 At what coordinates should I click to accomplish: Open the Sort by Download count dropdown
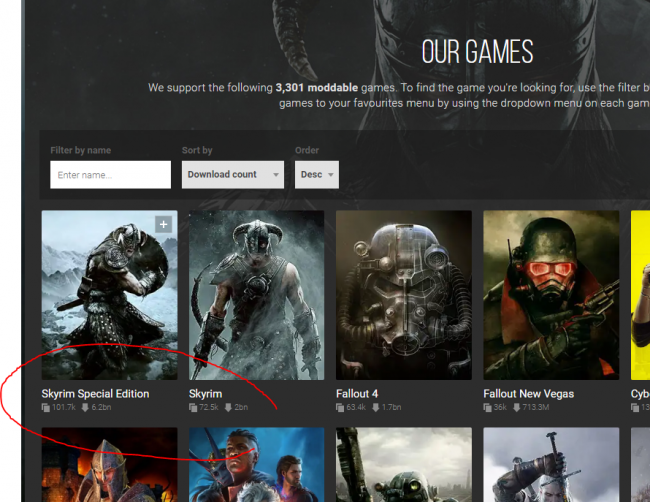233,174
